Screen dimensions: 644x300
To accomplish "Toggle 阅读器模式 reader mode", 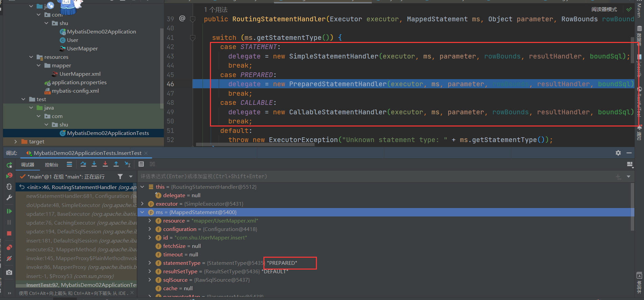I will click(604, 9).
